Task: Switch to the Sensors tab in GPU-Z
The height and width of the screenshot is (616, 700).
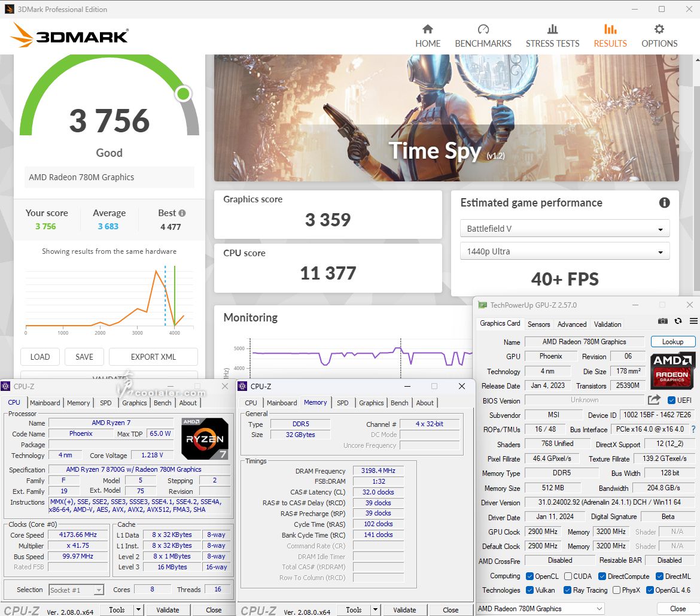Action: pos(538,324)
